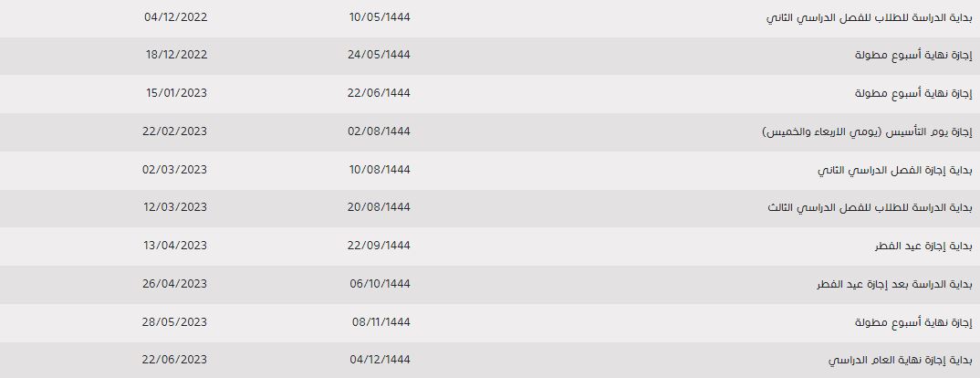Image resolution: width=980 pixels, height=378 pixels.
Task: Click the Hijri date 24/05/1444
Action: click(380, 55)
